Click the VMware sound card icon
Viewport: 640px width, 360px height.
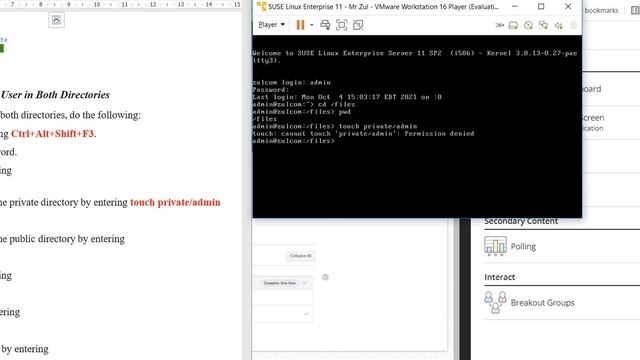point(558,25)
